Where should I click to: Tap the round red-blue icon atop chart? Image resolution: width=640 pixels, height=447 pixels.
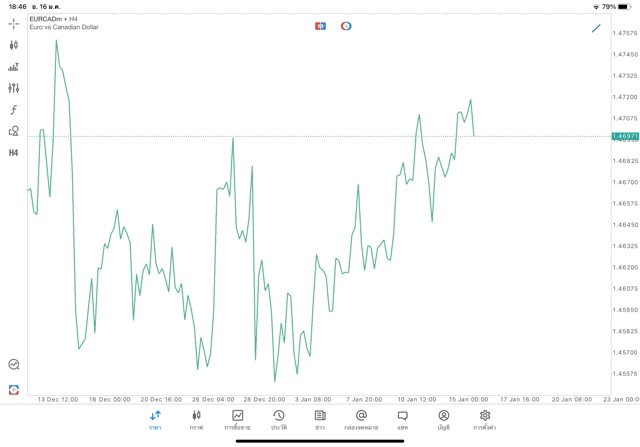point(346,26)
